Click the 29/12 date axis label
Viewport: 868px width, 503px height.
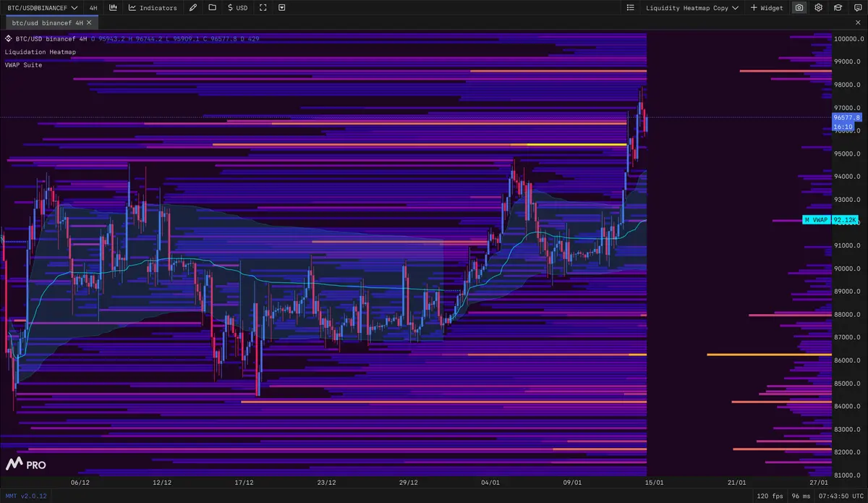point(408,483)
